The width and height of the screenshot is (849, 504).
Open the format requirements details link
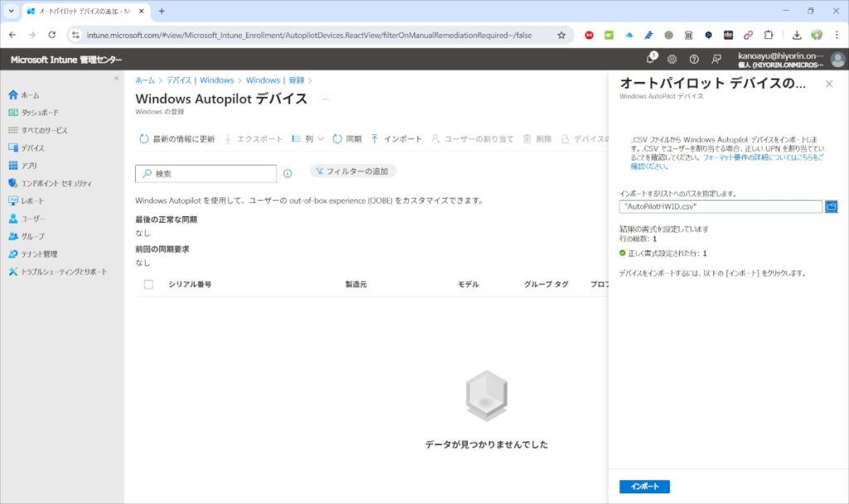pos(727,162)
